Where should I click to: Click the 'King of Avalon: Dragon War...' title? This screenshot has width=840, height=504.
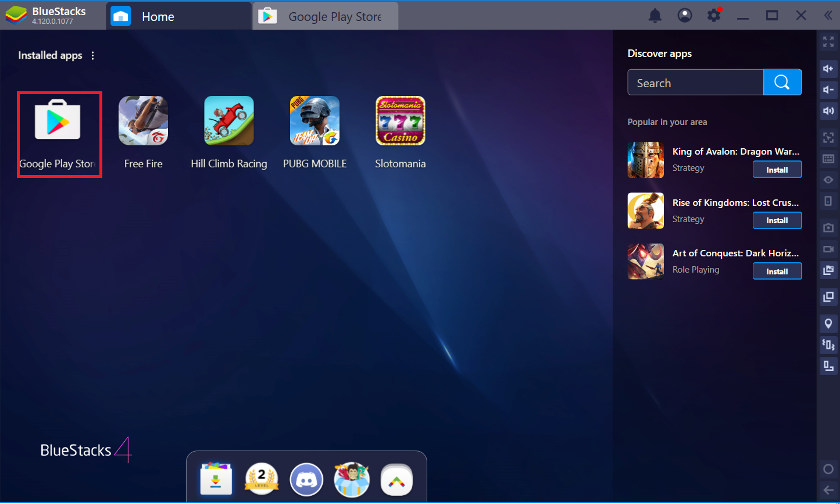(736, 151)
